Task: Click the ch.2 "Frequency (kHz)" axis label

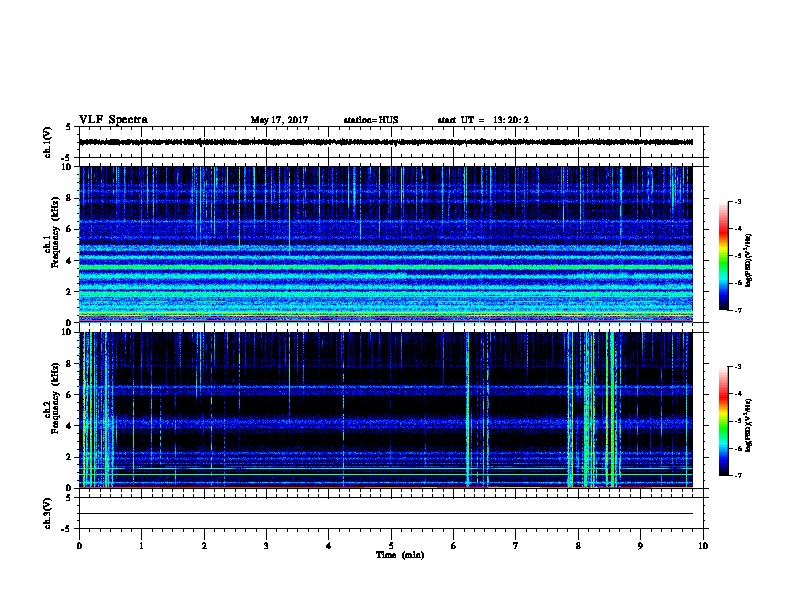Action: 55,398
